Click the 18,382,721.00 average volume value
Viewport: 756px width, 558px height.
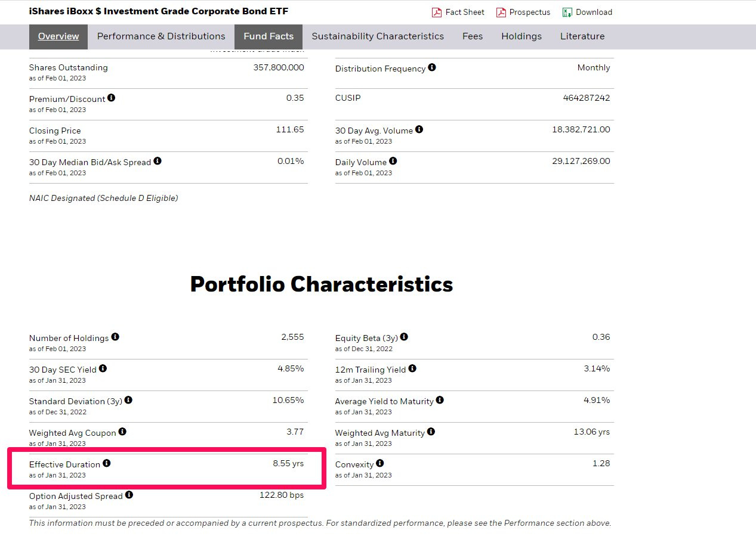[x=581, y=129]
